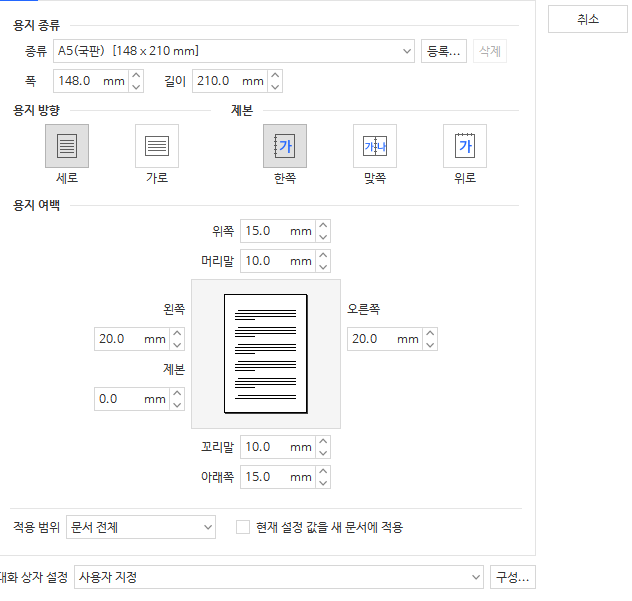The width and height of the screenshot is (632, 601).
Task: Choose 맞쪽 facing-pages binding icon
Action: click(375, 146)
